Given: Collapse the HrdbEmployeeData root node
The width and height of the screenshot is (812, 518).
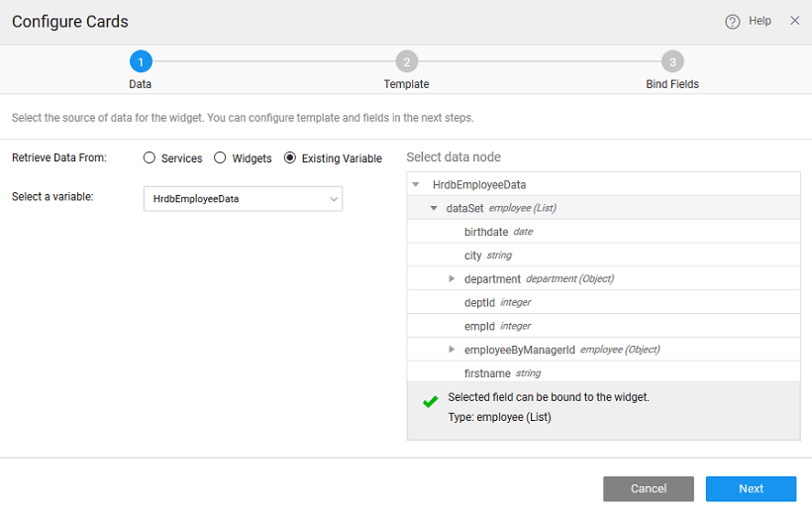Looking at the screenshot, I should [x=416, y=185].
